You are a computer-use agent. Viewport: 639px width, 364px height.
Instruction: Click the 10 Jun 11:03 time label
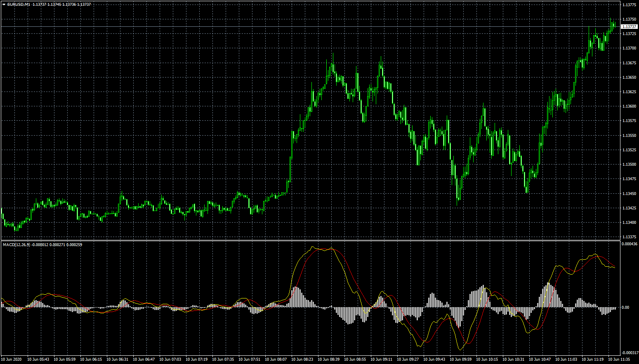566,359
